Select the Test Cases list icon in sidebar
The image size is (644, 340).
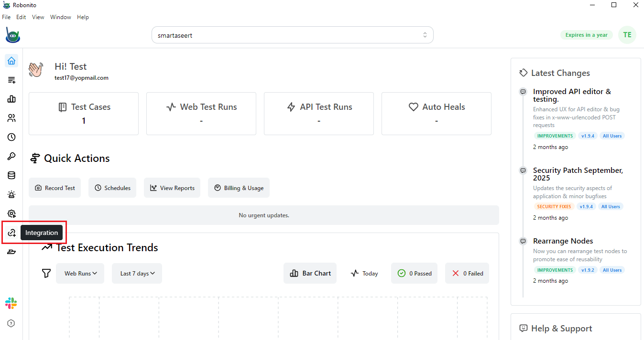coord(11,80)
